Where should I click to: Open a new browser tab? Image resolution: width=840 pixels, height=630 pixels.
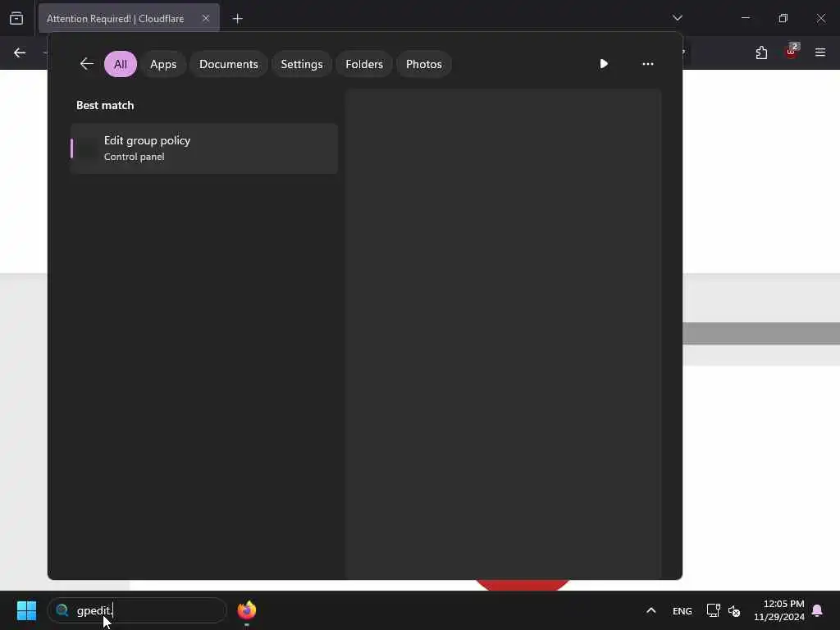coord(237,19)
